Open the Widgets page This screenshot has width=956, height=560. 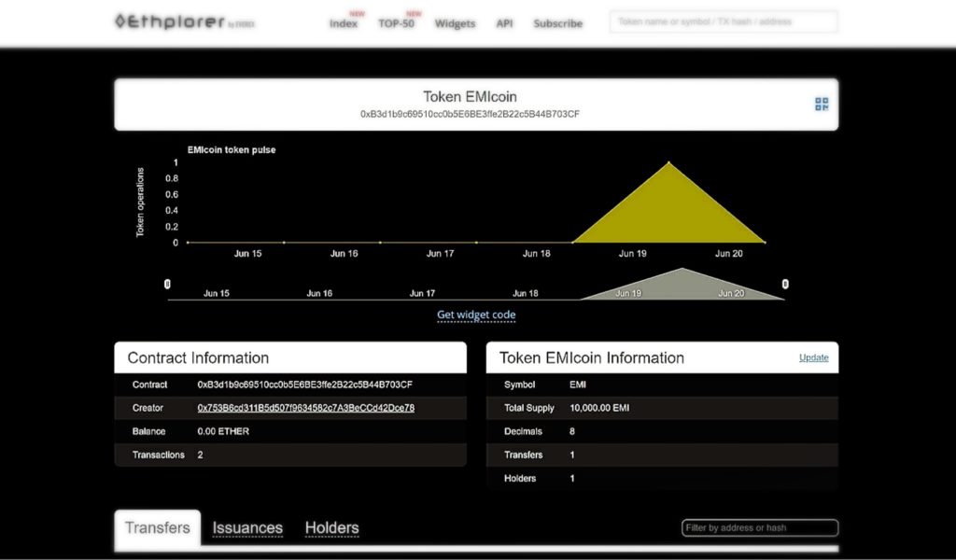(x=455, y=23)
